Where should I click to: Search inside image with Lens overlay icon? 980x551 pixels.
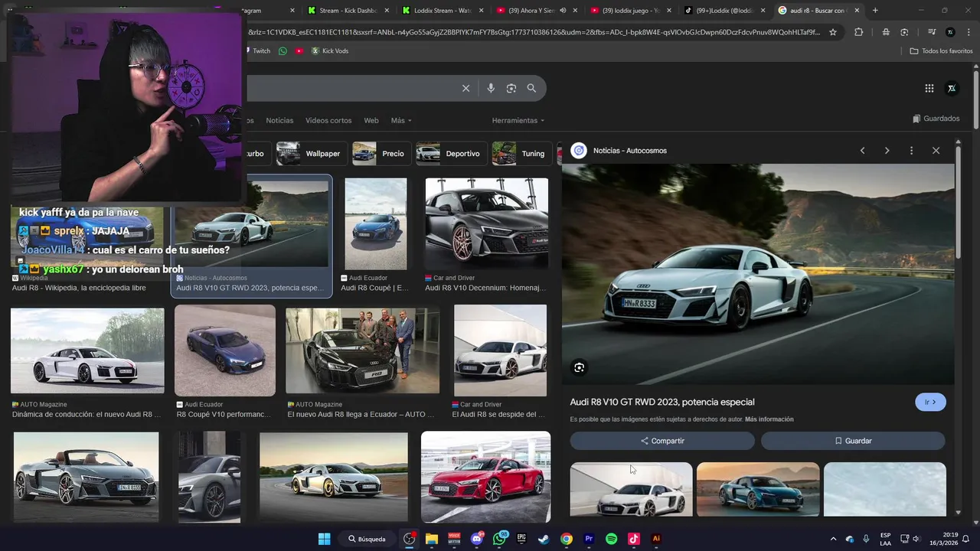pos(579,367)
